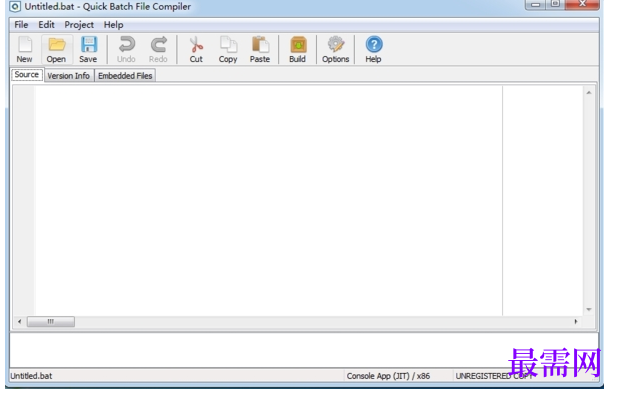Click the vertical scrollbar up arrow
Image resolution: width=620 pixels, height=394 pixels.
pyautogui.click(x=589, y=93)
